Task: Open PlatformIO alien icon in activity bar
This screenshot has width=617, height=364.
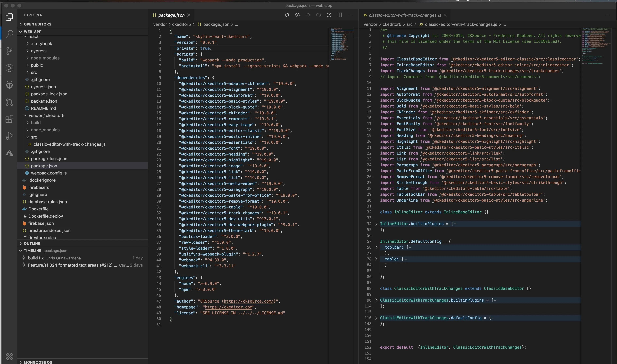Action: (9, 85)
